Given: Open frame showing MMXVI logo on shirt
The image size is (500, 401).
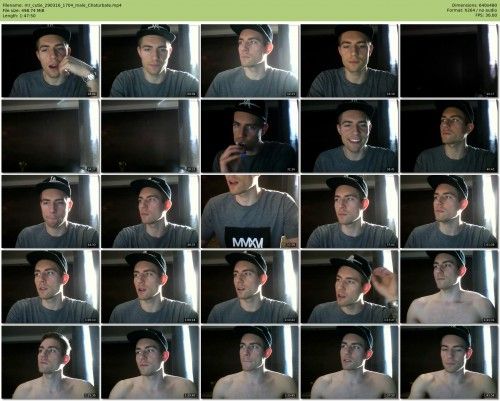Looking at the screenshot, I should (x=250, y=212).
